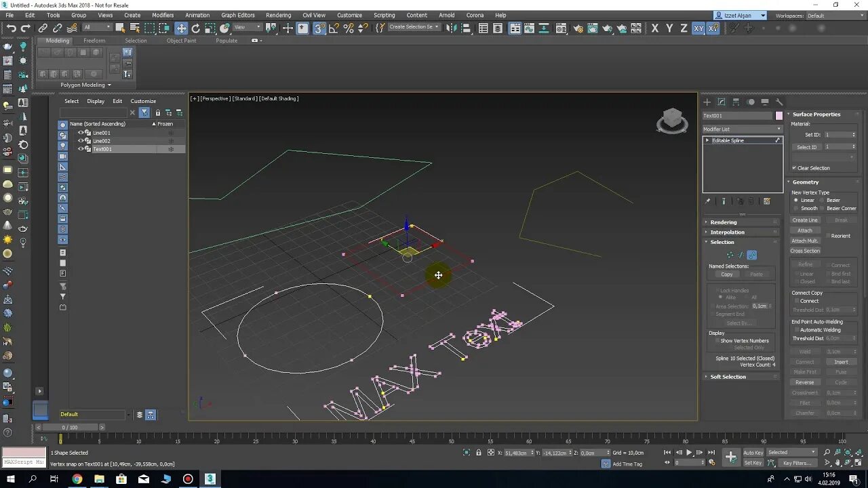Open the Curve Editor from toolbar
The image size is (868, 488).
[529, 28]
